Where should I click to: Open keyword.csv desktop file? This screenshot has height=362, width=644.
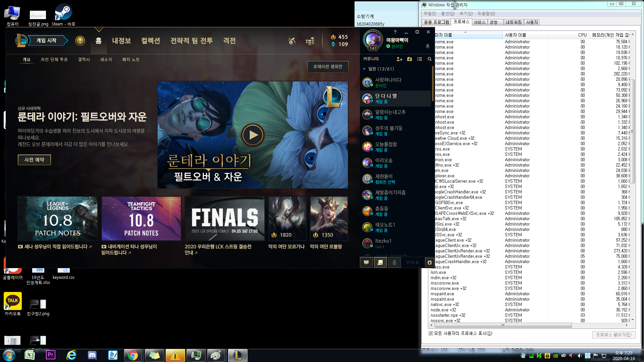coord(63,273)
